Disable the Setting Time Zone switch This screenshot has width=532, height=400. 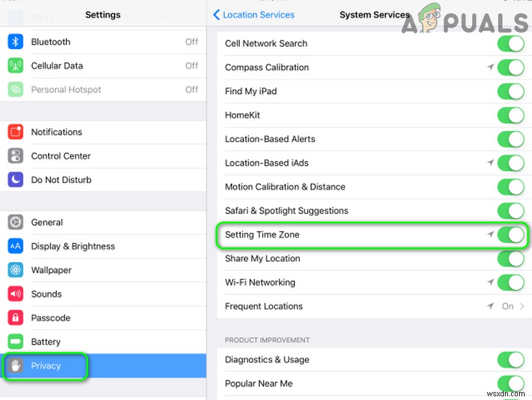[510, 234]
